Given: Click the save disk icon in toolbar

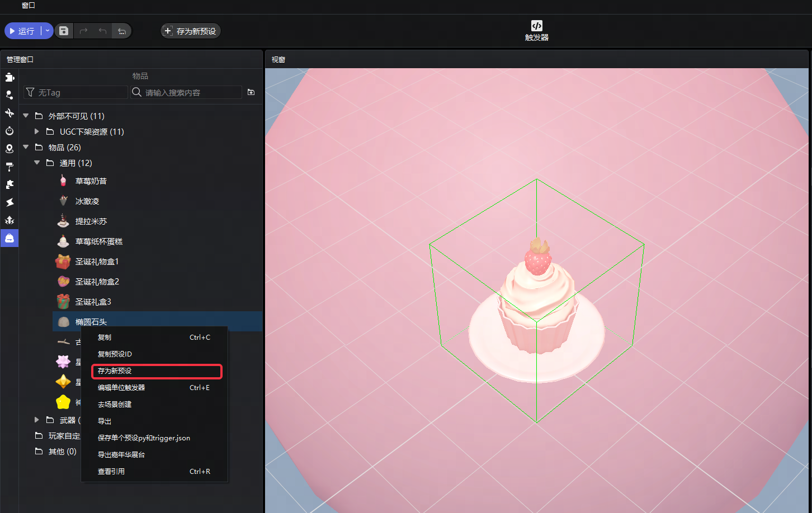Looking at the screenshot, I should click(x=64, y=31).
